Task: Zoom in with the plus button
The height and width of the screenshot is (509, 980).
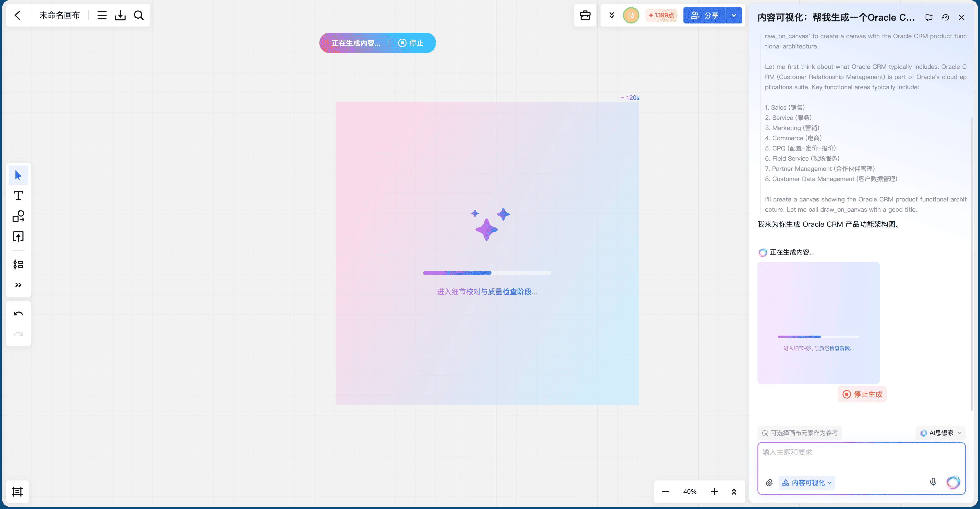Action: tap(715, 491)
